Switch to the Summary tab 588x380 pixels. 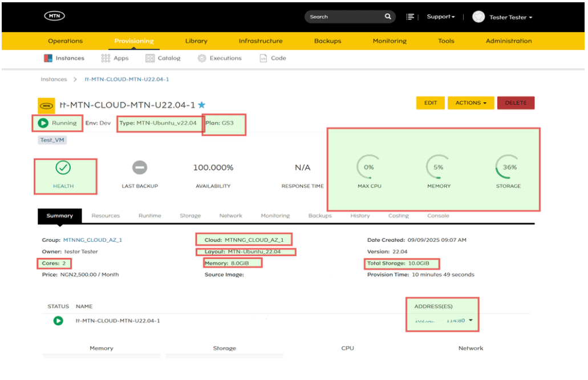pos(60,216)
